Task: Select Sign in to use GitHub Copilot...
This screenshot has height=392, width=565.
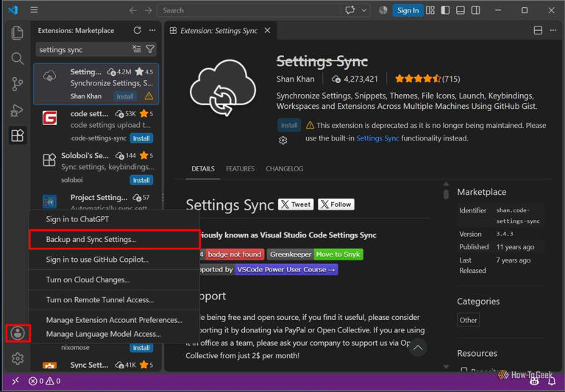Action: click(114, 260)
